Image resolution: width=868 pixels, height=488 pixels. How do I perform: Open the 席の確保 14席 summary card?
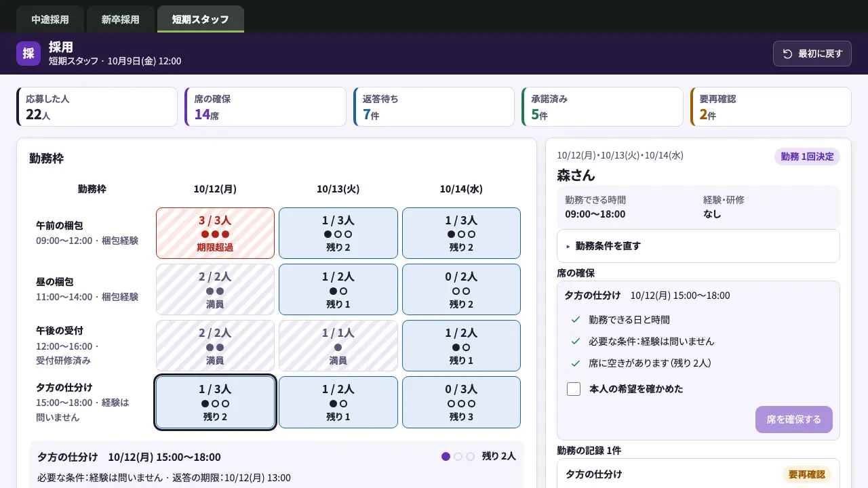pos(265,106)
